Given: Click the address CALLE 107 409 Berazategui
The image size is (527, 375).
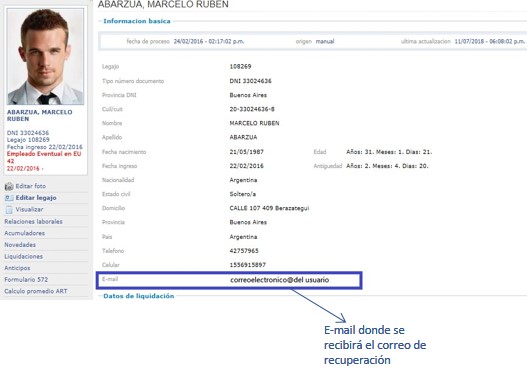Looking at the screenshot, I should [269, 208].
